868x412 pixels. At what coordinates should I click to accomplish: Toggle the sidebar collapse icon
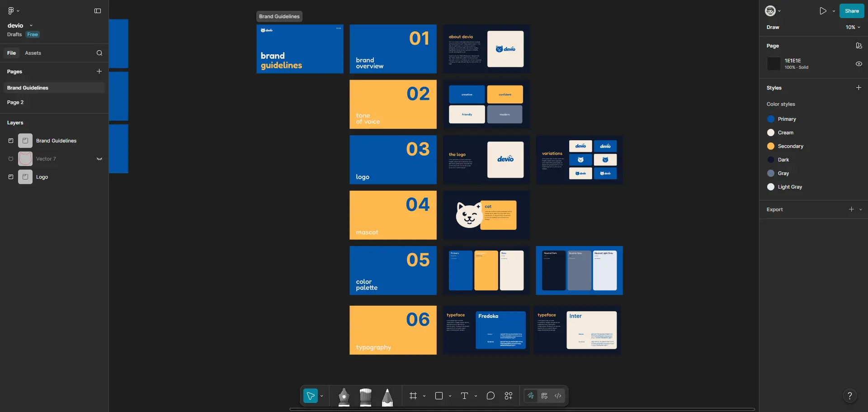[x=98, y=11]
